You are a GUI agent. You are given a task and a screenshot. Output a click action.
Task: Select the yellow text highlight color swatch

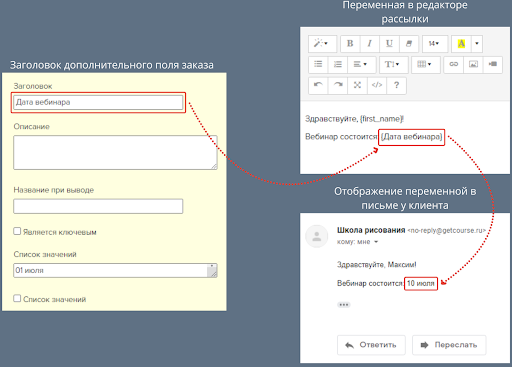click(x=461, y=44)
